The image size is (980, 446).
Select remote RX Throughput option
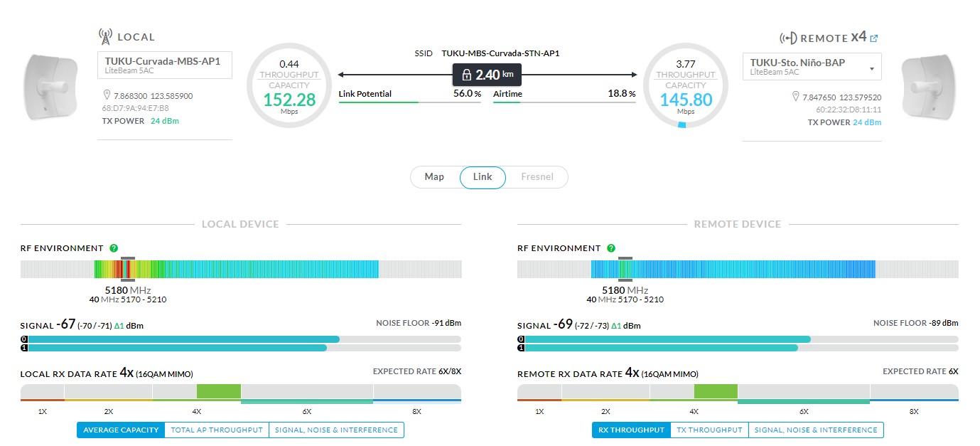631,430
